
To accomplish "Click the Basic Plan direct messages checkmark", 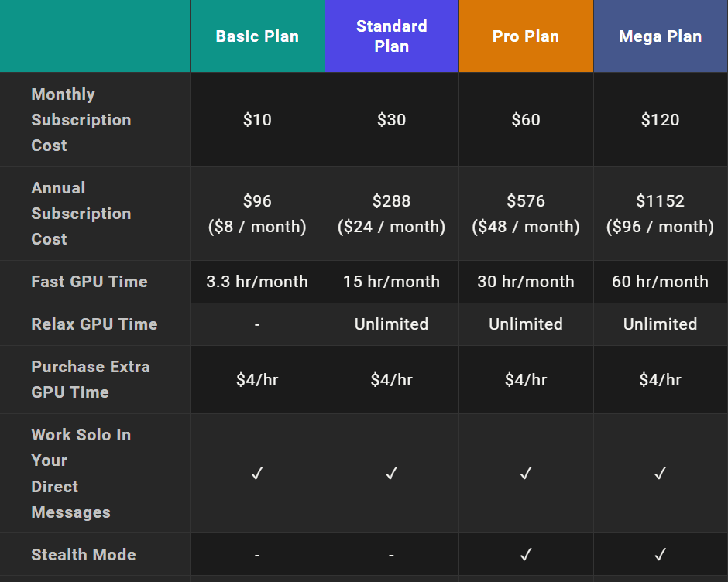I will pyautogui.click(x=257, y=474).
